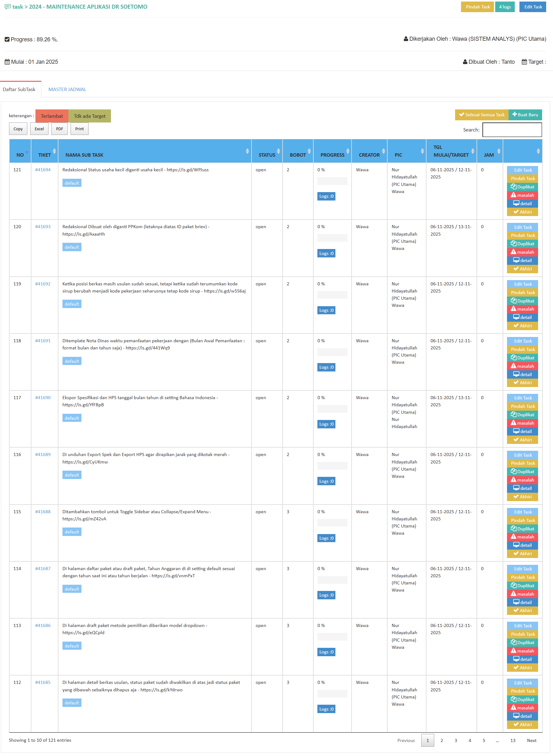End ticket #41693 using Akhiri
Image resolution: width=553 pixels, height=756 pixels.
[522, 269]
